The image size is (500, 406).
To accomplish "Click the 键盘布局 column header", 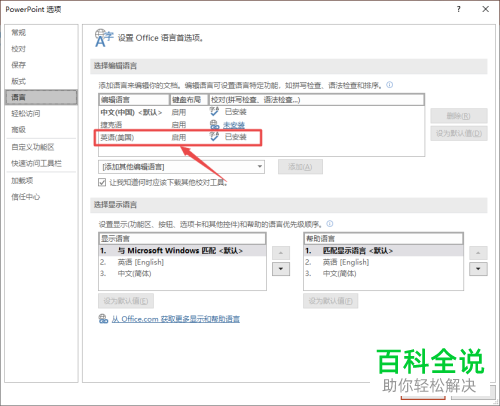I will [x=189, y=99].
